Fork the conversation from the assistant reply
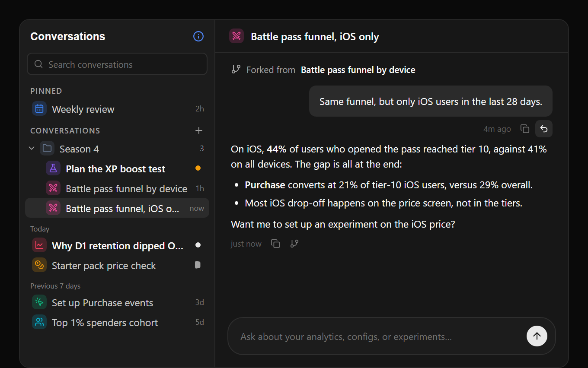The height and width of the screenshot is (368, 588). tap(294, 244)
